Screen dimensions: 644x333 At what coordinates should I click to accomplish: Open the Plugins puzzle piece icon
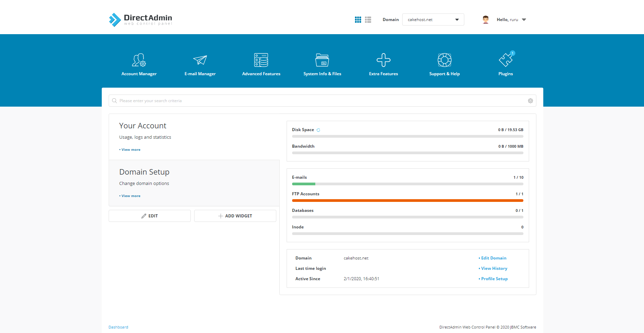(x=506, y=60)
